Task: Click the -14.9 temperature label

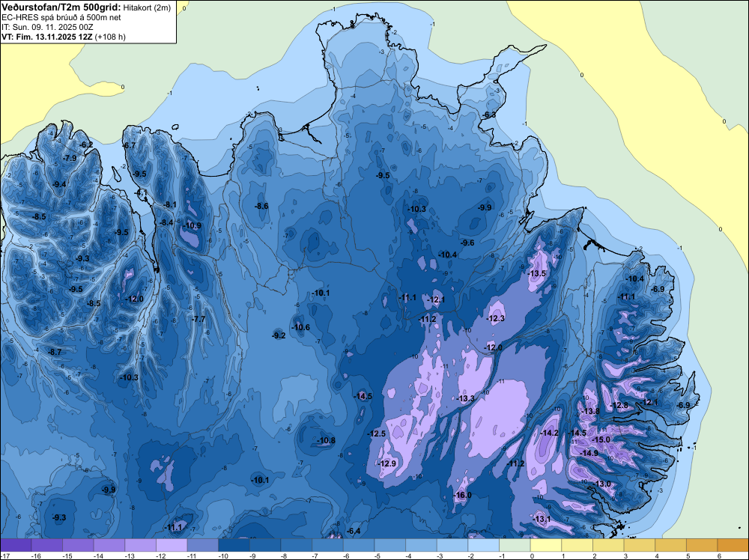Action: 589,453
